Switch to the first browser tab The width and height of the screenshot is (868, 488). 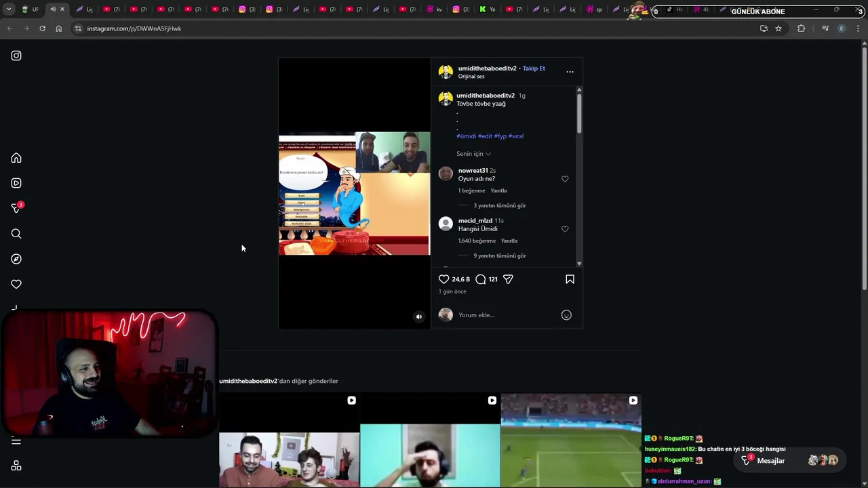click(30, 9)
